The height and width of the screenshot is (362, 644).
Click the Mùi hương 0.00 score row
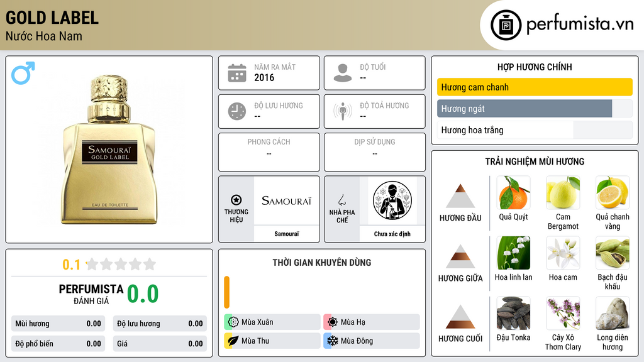pos(58,324)
